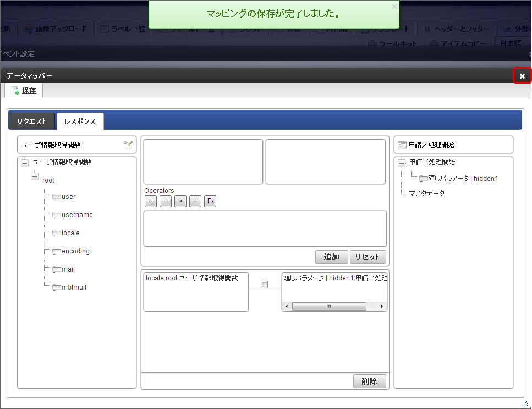The height and width of the screenshot is (409, 532).
Task: Toggle the mapping row checkbox
Action: click(264, 285)
